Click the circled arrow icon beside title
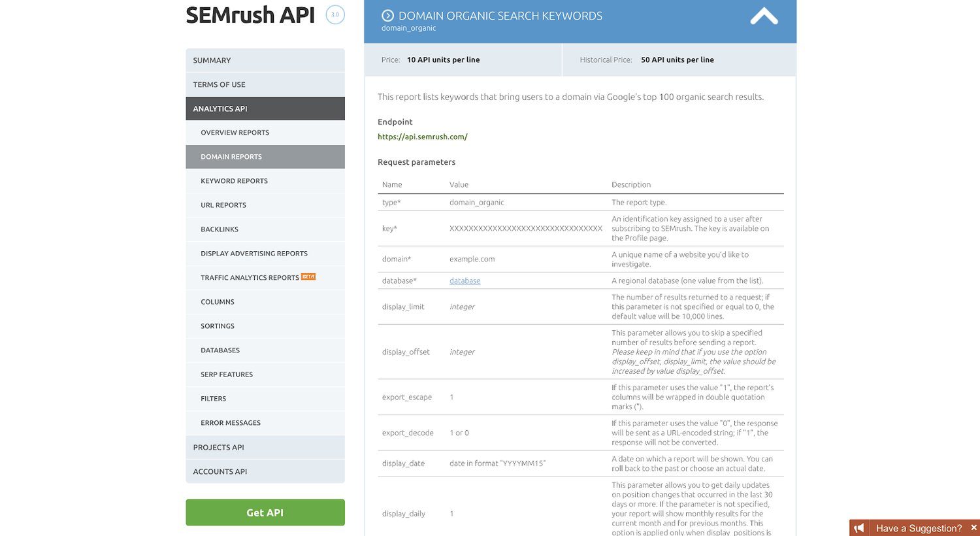 click(387, 16)
